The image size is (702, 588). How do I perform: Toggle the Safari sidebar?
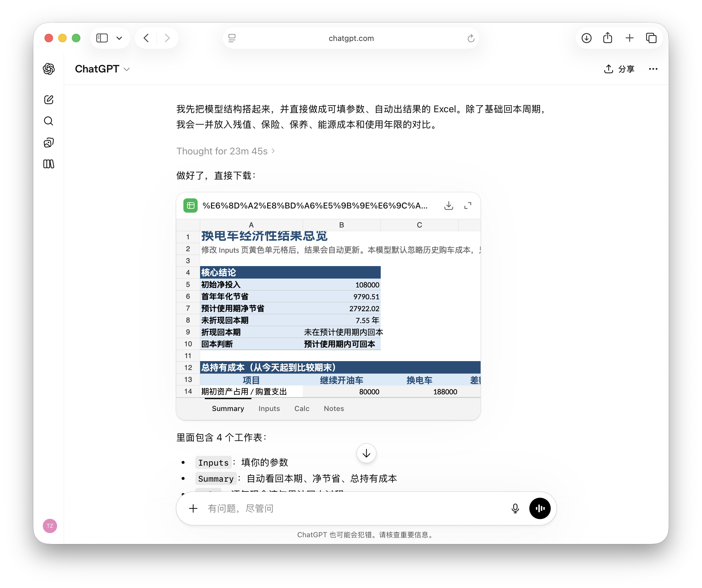(x=102, y=38)
